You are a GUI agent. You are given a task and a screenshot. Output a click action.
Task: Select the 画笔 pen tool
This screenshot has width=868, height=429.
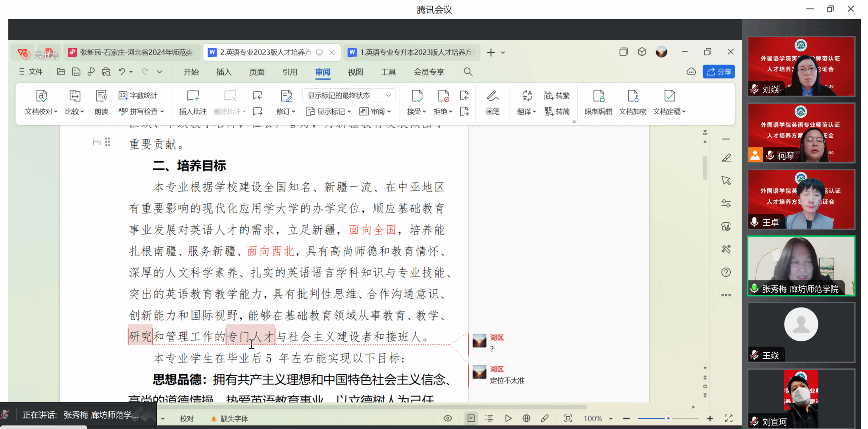click(x=492, y=102)
